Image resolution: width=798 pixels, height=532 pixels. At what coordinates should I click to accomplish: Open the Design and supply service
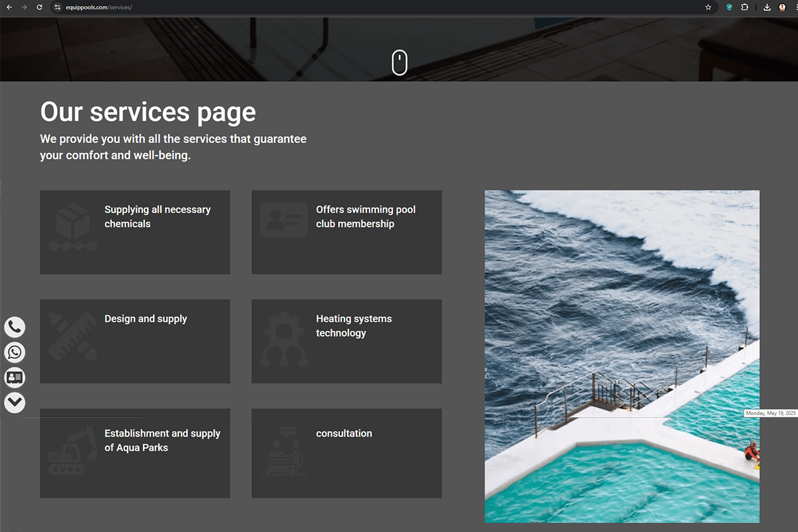[135, 341]
